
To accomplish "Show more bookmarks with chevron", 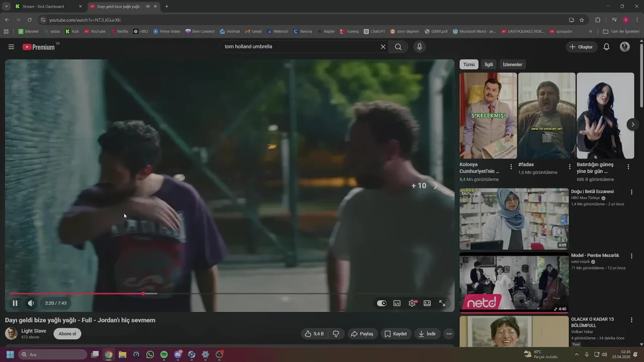I will [x=590, y=31].
